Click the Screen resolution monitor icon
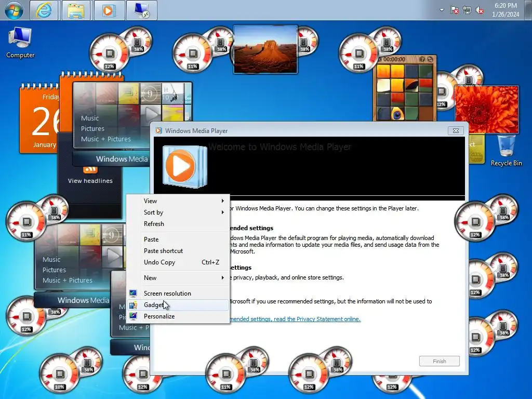Screen dimensions: 532x399 (133, 293)
